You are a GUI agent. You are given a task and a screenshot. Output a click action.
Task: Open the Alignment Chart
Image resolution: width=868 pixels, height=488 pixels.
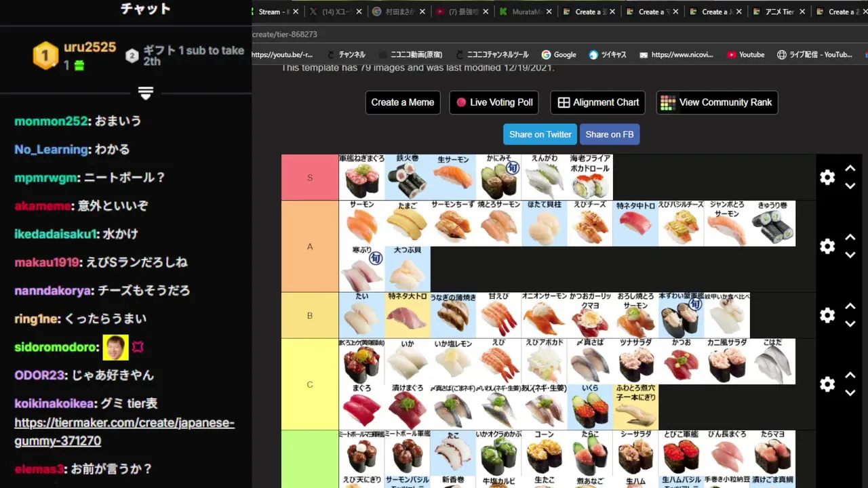598,102
